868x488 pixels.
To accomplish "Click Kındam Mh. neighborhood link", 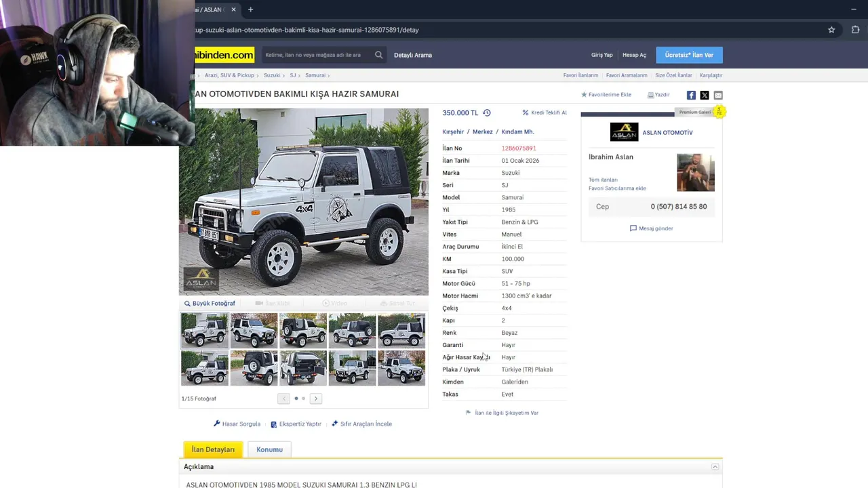I will click(517, 131).
